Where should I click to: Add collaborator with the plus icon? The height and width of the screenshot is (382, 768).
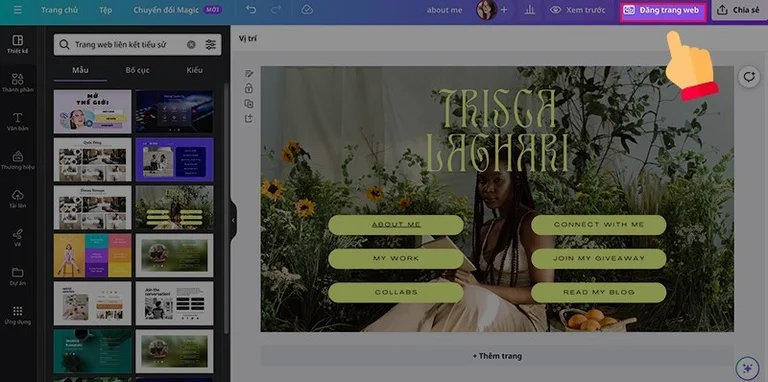coord(504,10)
